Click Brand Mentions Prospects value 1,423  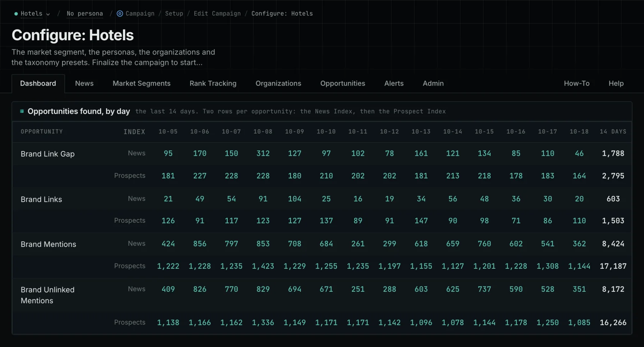[263, 266]
